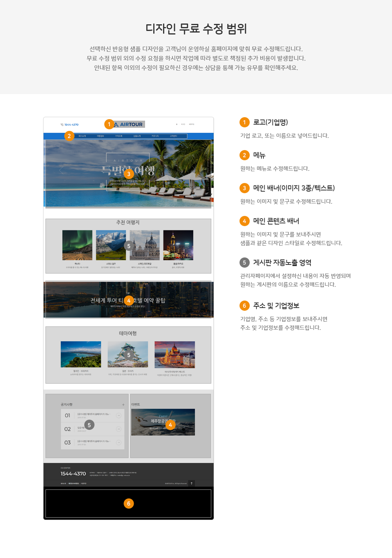Click the plus icon next to 공지사항

coord(123,405)
